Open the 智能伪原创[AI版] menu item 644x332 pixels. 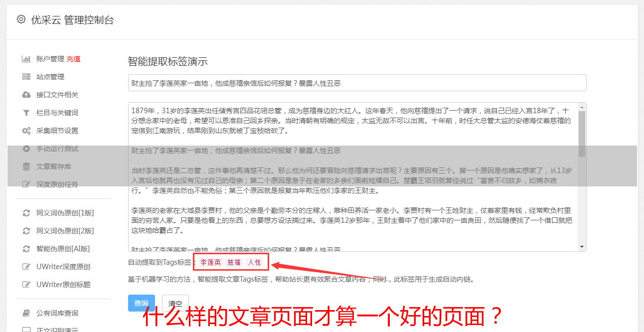coord(63,249)
